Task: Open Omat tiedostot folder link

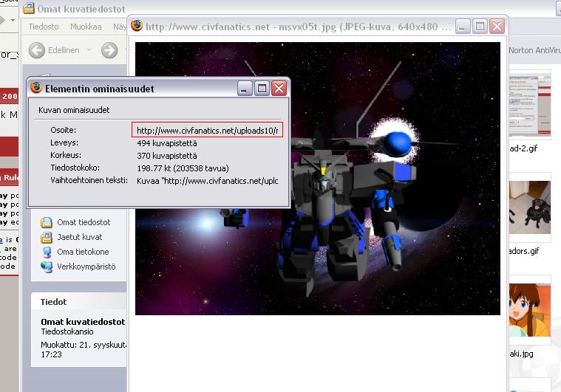Action: (x=84, y=222)
